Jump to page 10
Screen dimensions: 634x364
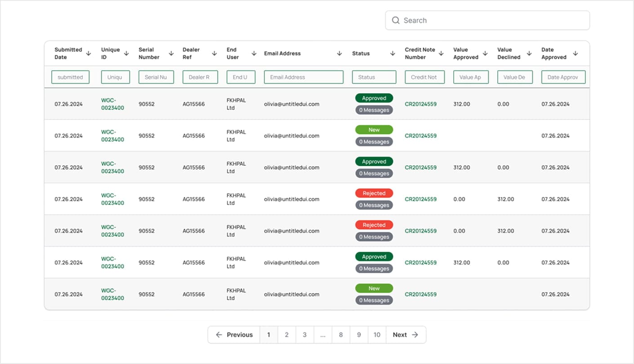coord(377,335)
